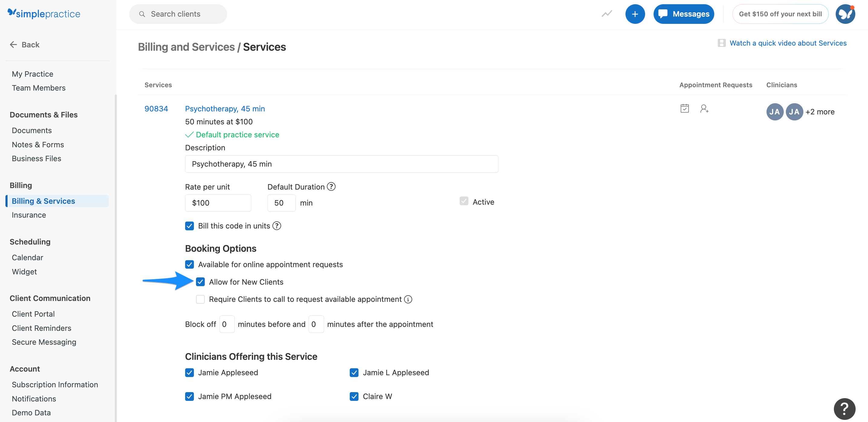Open the Account section in sidebar

[x=24, y=369]
